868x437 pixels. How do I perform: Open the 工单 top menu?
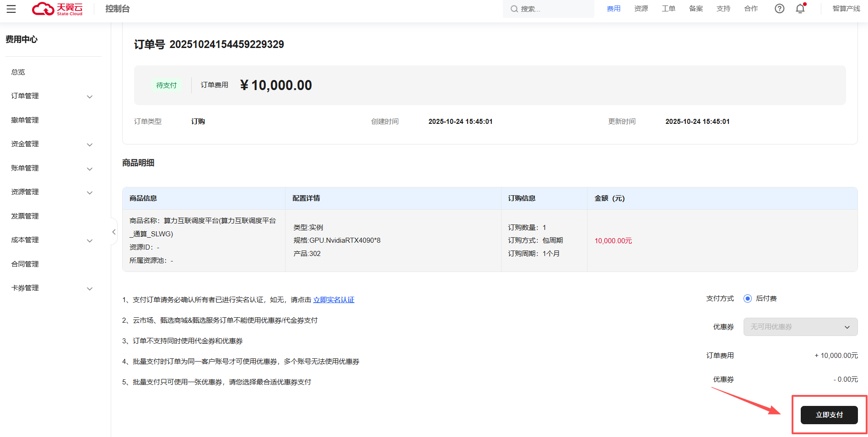point(668,9)
